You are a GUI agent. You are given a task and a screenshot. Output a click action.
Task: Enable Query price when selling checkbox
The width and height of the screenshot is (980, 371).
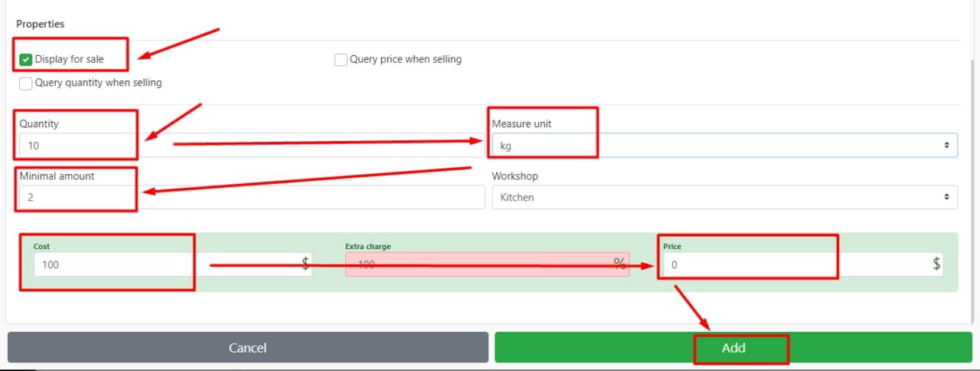coord(341,60)
